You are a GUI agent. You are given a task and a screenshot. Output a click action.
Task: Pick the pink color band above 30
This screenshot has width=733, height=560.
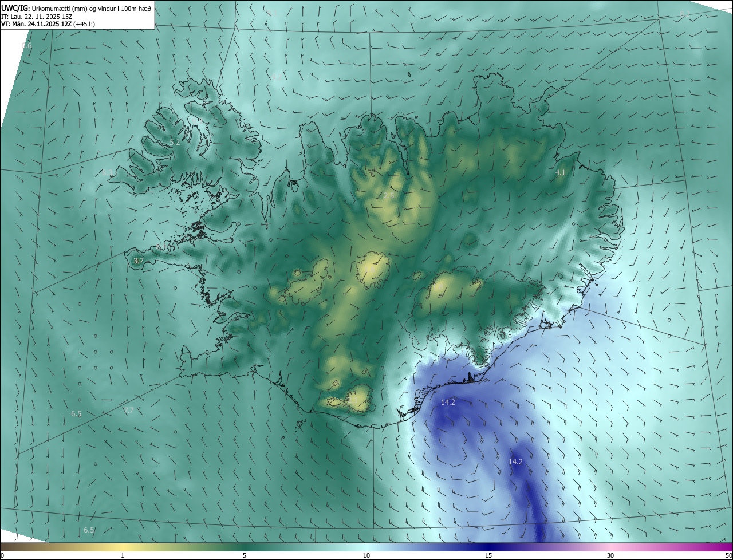[x=610, y=547]
